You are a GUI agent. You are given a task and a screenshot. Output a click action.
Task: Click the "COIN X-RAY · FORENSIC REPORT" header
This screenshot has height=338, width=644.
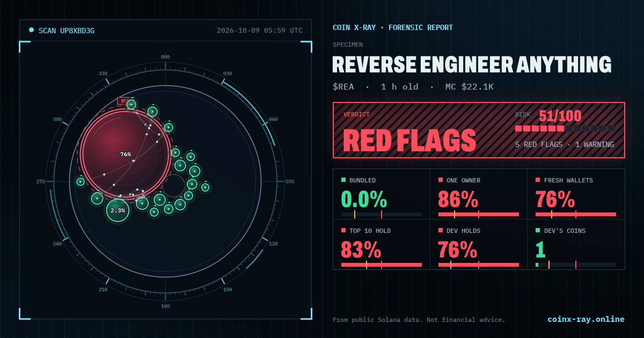393,27
